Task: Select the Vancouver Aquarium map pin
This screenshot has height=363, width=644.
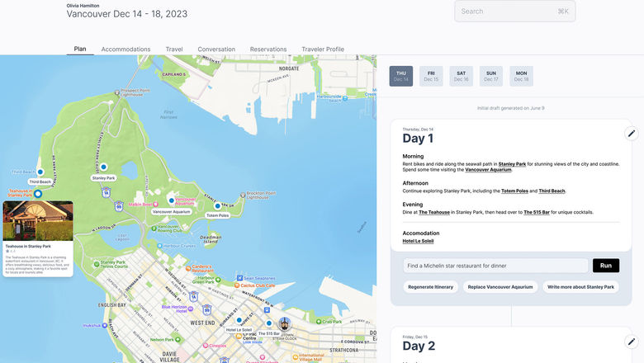Action: [x=171, y=201]
